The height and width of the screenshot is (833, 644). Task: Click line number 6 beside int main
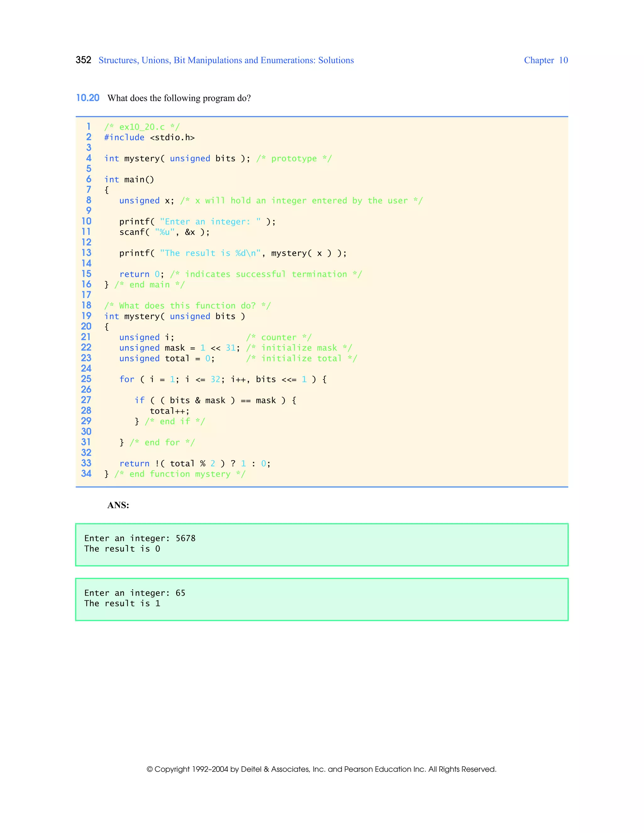click(88, 179)
